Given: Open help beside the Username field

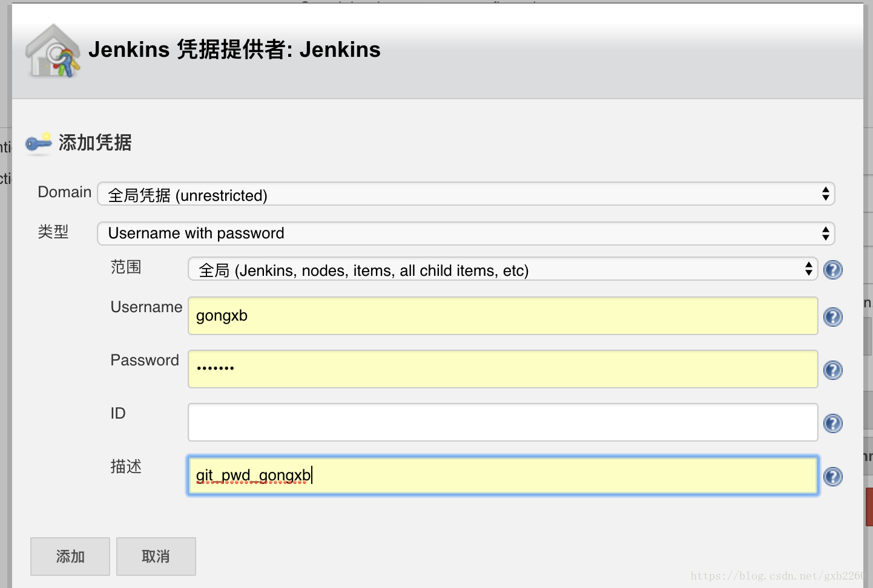Looking at the screenshot, I should point(832,316).
